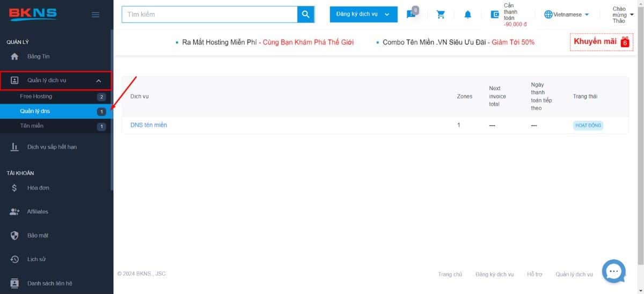
Task: Toggle the sidebar hamburger menu
Action: pos(96,14)
